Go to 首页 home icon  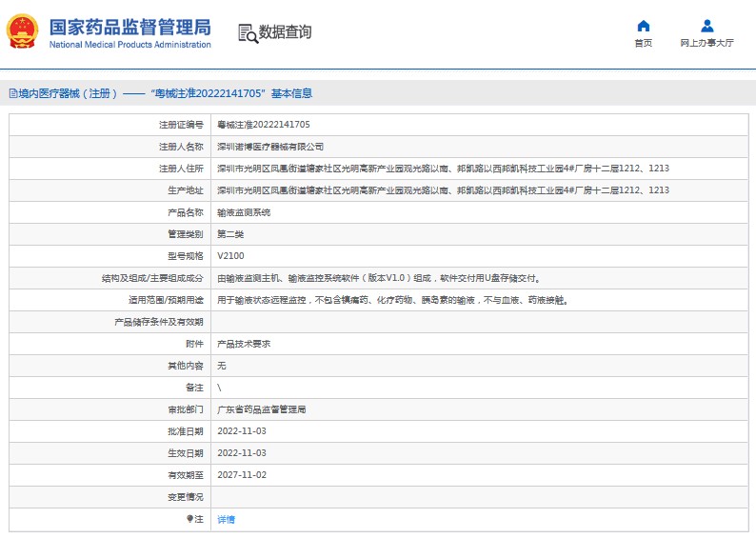click(644, 26)
